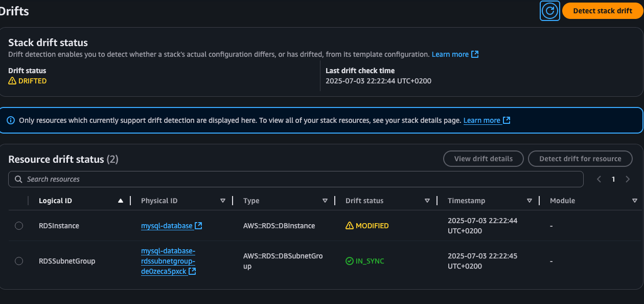Screen dimensions: 644x304
Task: Click the View drift details button
Action: pos(483,159)
